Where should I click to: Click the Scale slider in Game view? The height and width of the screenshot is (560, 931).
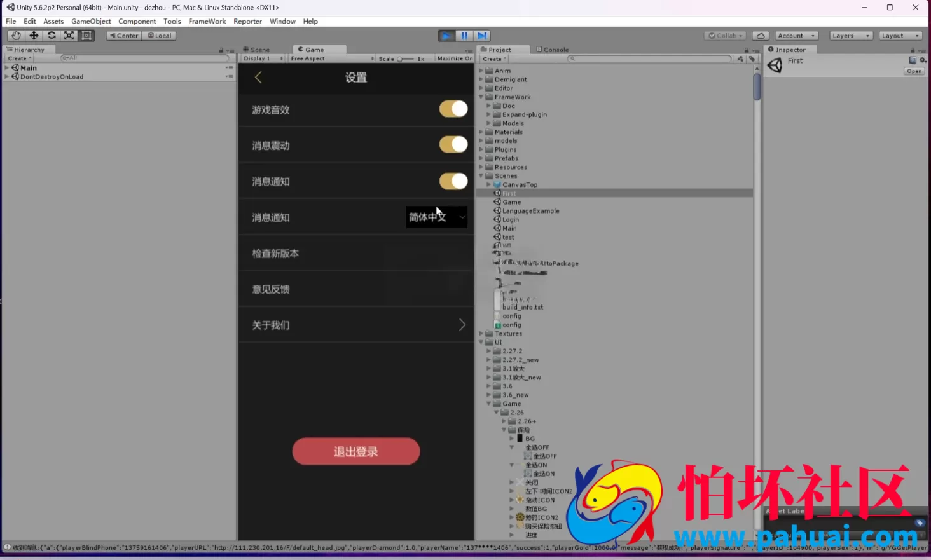point(405,58)
